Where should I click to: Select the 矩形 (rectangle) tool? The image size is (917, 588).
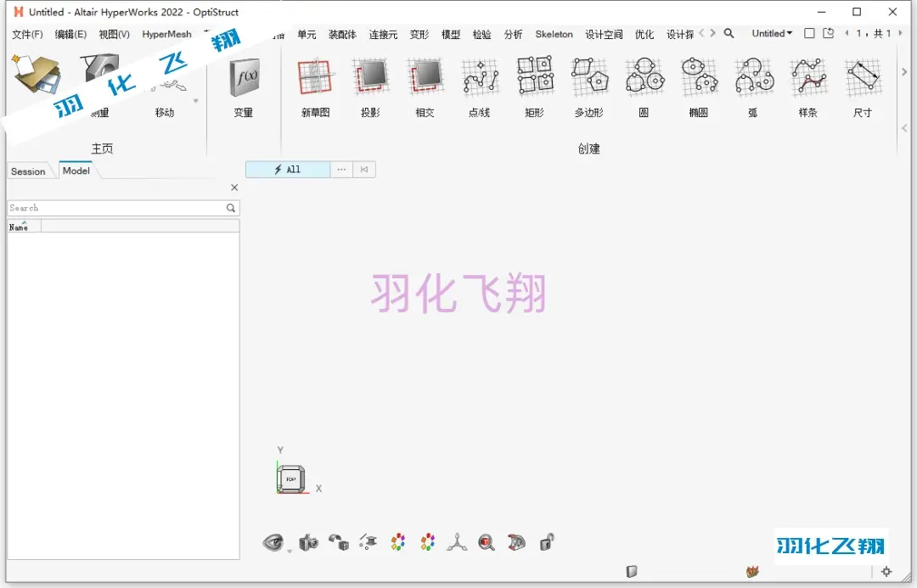(534, 87)
